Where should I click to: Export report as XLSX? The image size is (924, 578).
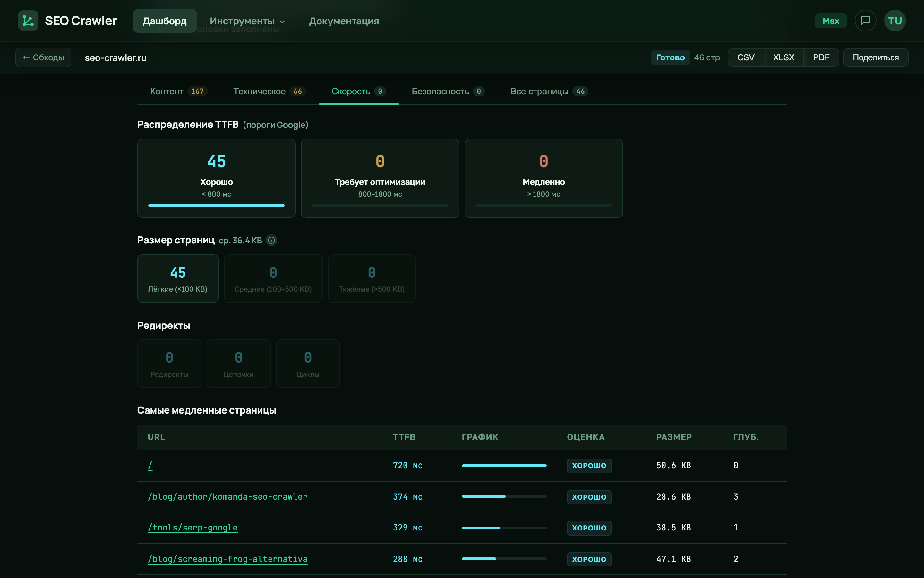783,57
